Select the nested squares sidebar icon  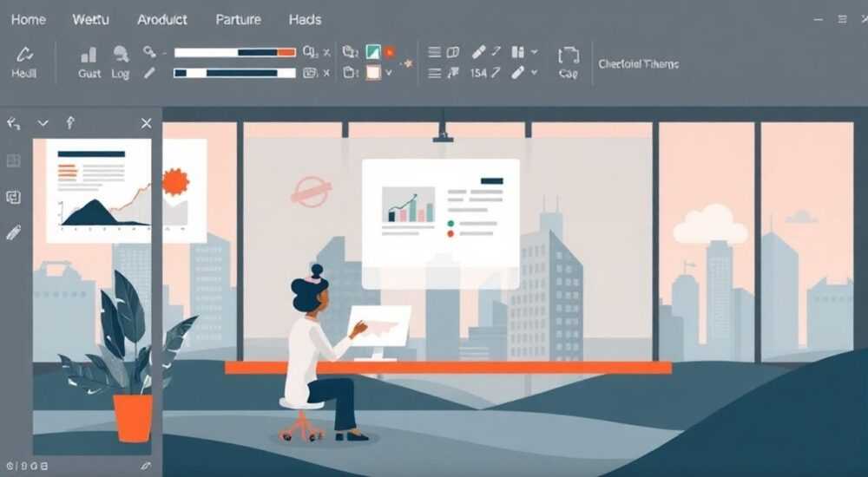click(13, 197)
